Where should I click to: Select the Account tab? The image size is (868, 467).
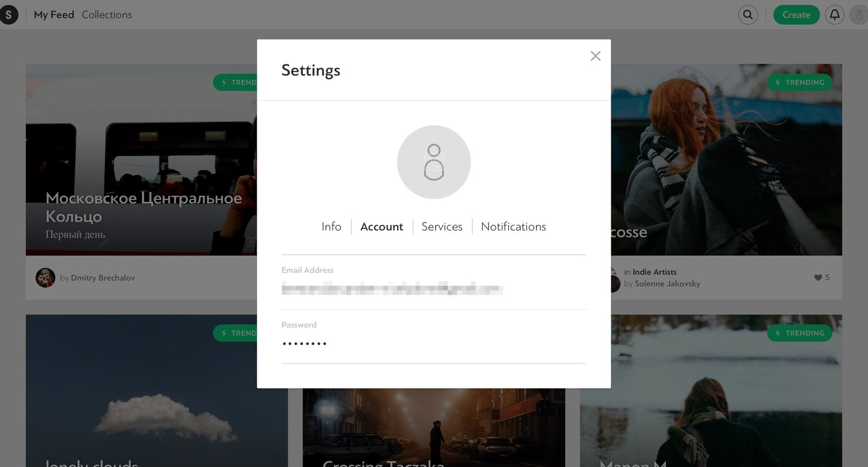pyautogui.click(x=382, y=227)
